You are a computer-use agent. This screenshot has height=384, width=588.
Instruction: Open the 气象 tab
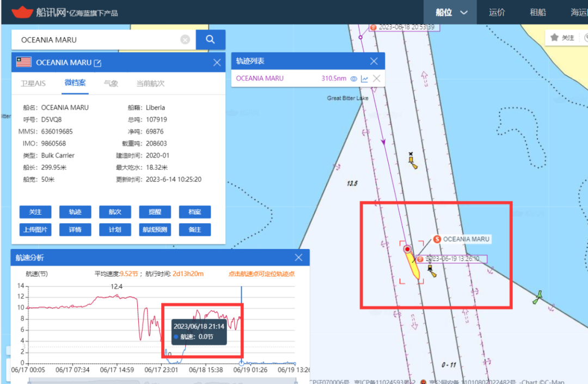(x=111, y=83)
